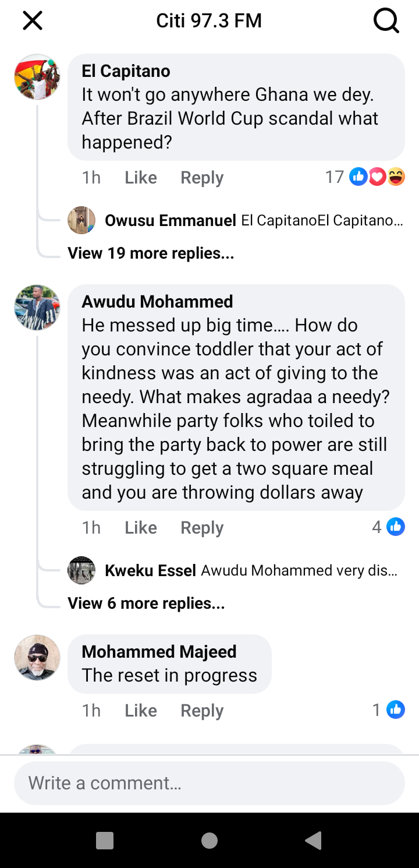Close the Citi 97.3 FM comments view
This screenshot has width=419, height=868.
[x=33, y=22]
